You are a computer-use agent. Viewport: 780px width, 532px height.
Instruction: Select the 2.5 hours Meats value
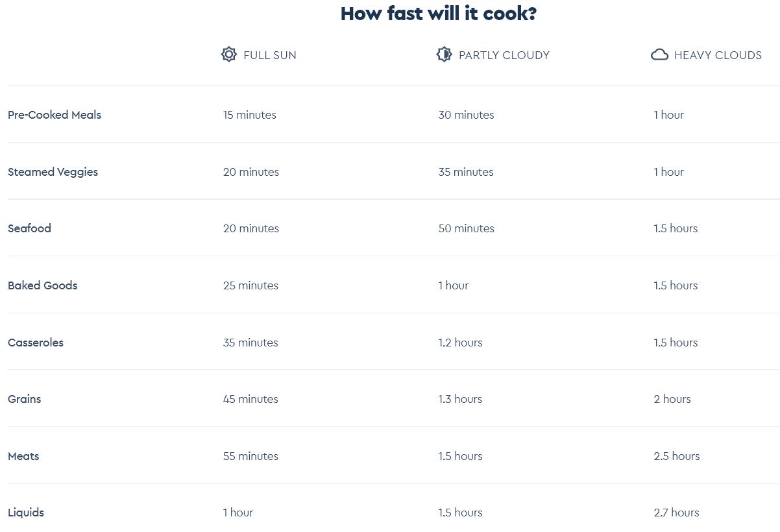(677, 456)
